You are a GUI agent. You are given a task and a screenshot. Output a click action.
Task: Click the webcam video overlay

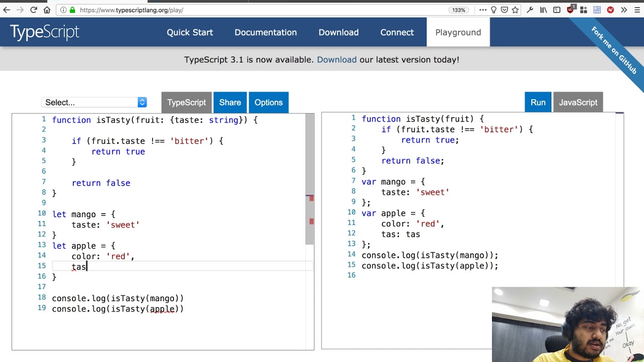[x=568, y=324]
